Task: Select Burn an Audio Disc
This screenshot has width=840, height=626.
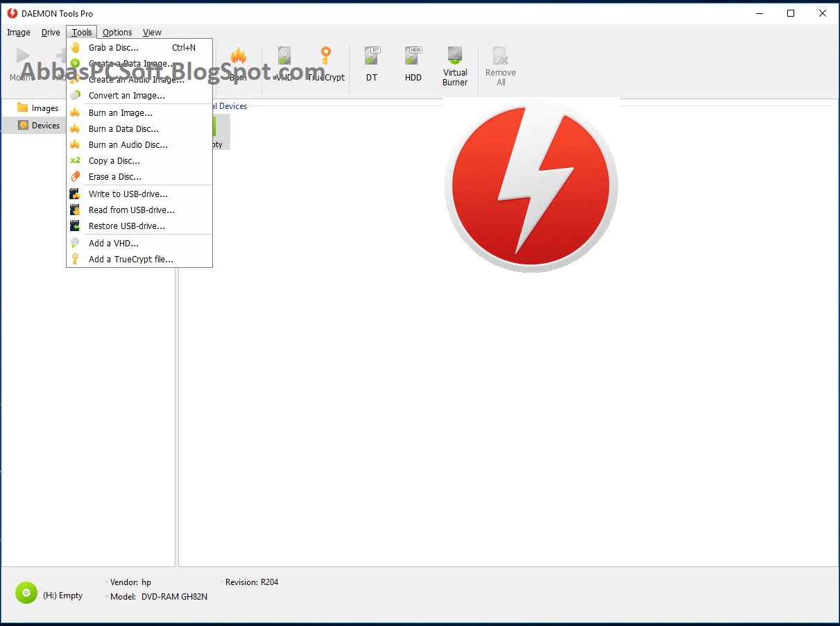Action: [139, 144]
